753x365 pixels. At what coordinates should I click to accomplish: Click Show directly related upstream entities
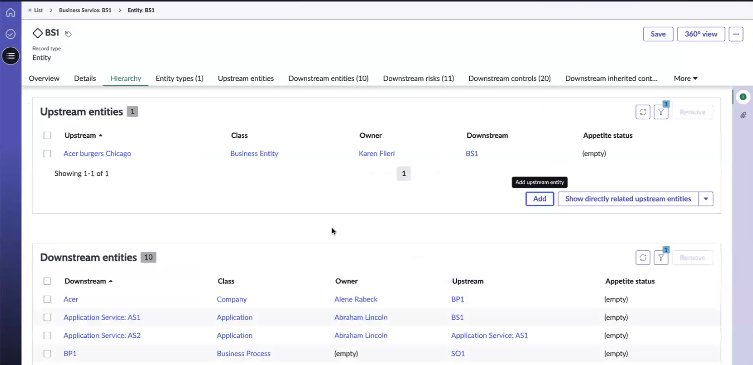[x=628, y=199]
